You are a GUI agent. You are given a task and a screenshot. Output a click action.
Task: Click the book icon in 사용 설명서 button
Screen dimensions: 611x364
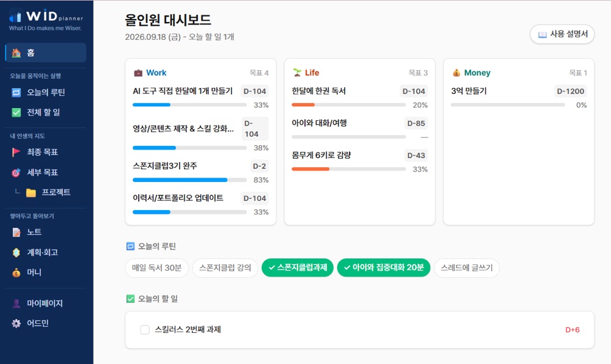542,35
